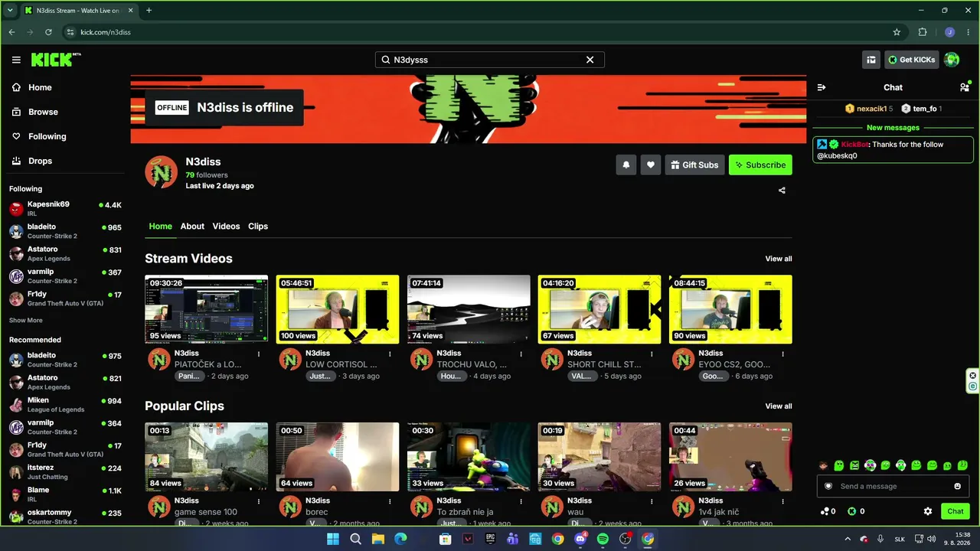Open options for TROCHU VALO video

(x=521, y=354)
